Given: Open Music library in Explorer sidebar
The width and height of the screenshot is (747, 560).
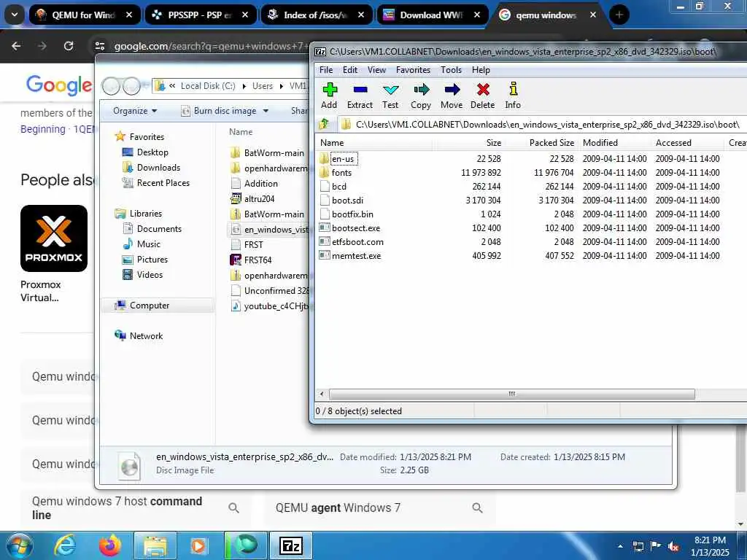Looking at the screenshot, I should point(149,244).
